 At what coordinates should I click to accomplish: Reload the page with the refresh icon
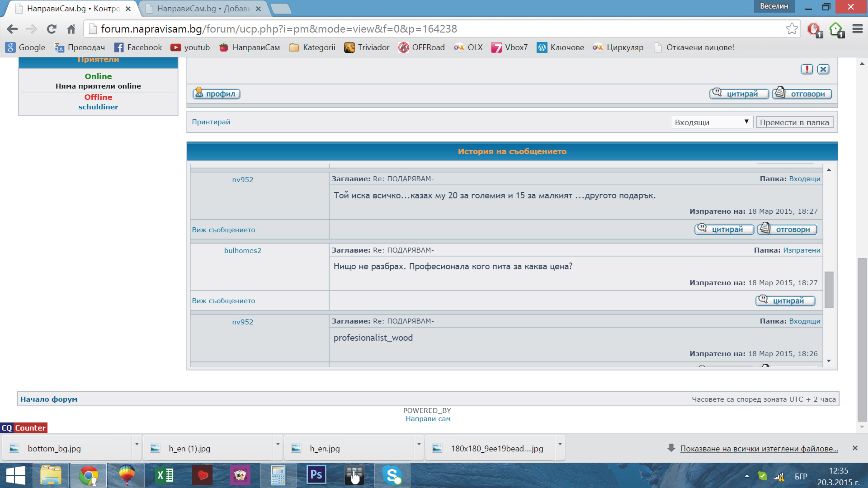(x=52, y=29)
